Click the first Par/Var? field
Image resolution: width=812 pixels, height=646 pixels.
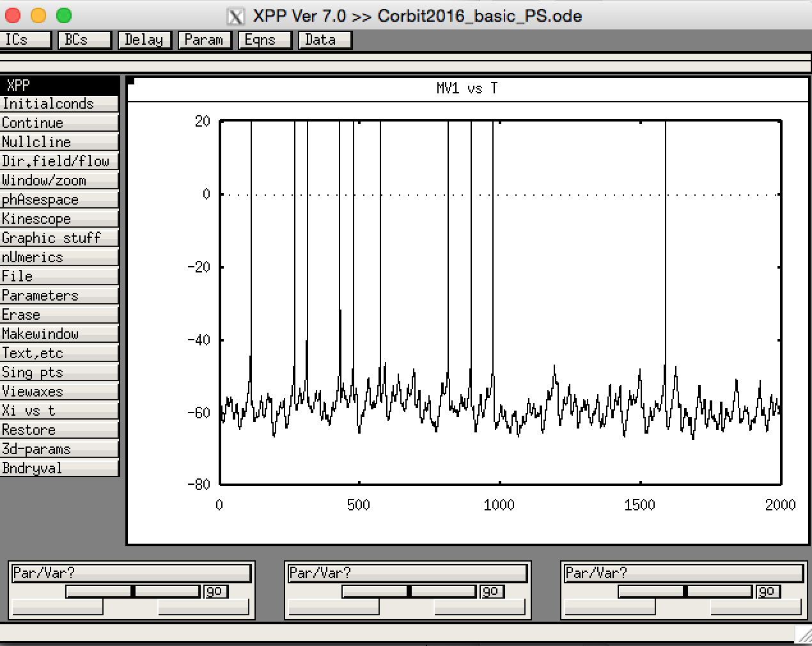point(132,572)
